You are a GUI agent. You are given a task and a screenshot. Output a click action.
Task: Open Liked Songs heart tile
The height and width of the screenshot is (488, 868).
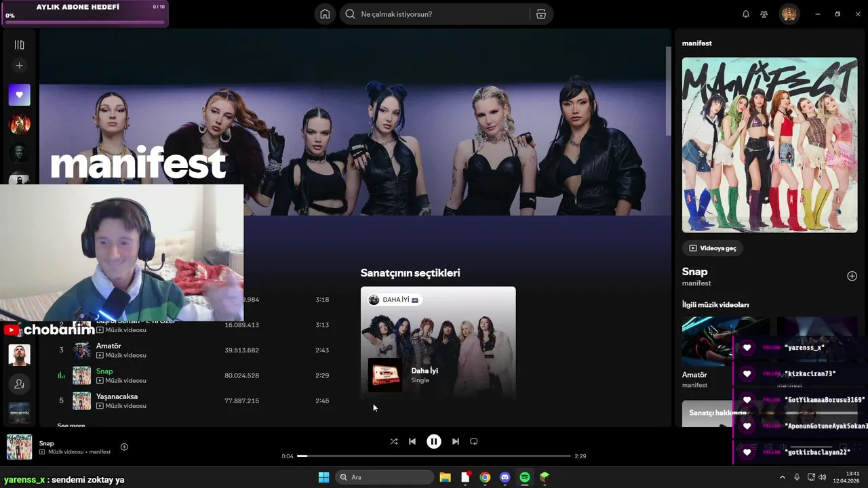[x=19, y=95]
